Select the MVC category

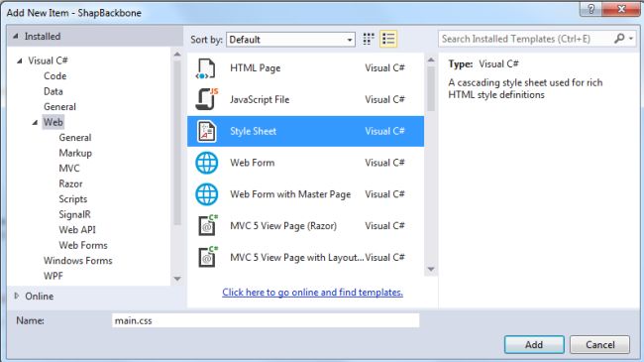(69, 169)
